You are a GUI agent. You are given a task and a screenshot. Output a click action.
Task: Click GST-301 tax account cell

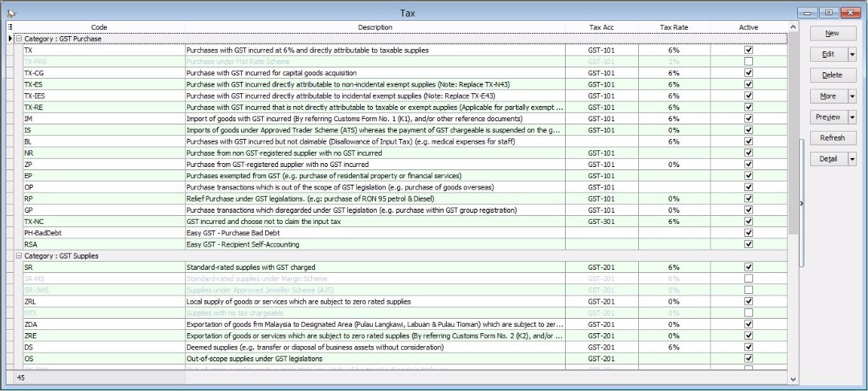click(602, 222)
